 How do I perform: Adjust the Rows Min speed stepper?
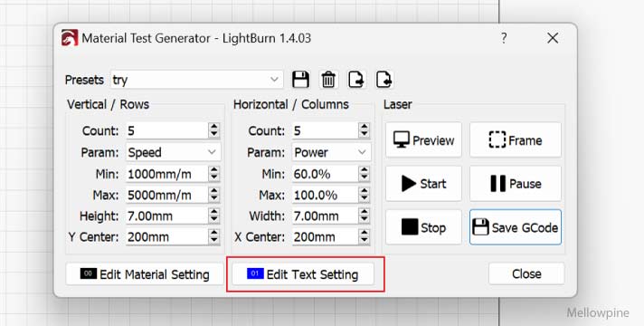pos(214,174)
